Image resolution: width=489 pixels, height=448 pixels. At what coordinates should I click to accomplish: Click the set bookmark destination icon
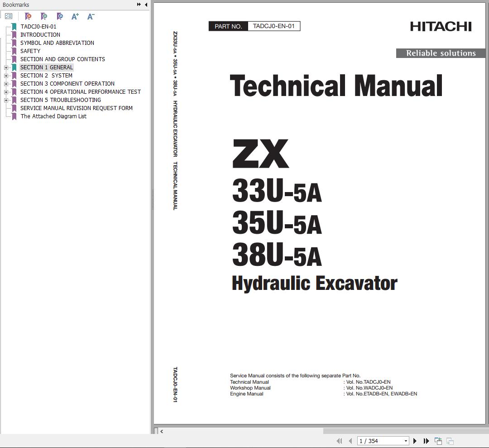tap(60, 16)
